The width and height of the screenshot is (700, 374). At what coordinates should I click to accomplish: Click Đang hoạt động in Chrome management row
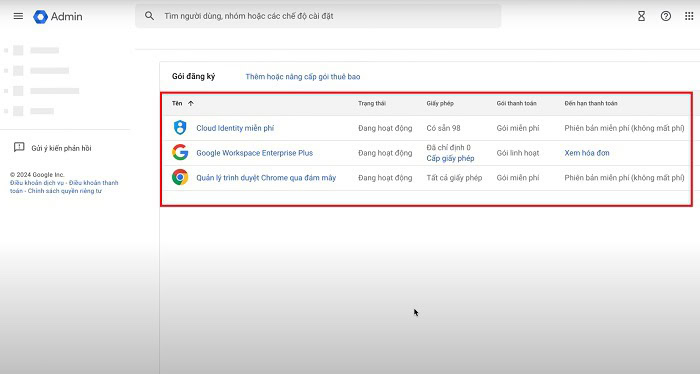[385, 178]
